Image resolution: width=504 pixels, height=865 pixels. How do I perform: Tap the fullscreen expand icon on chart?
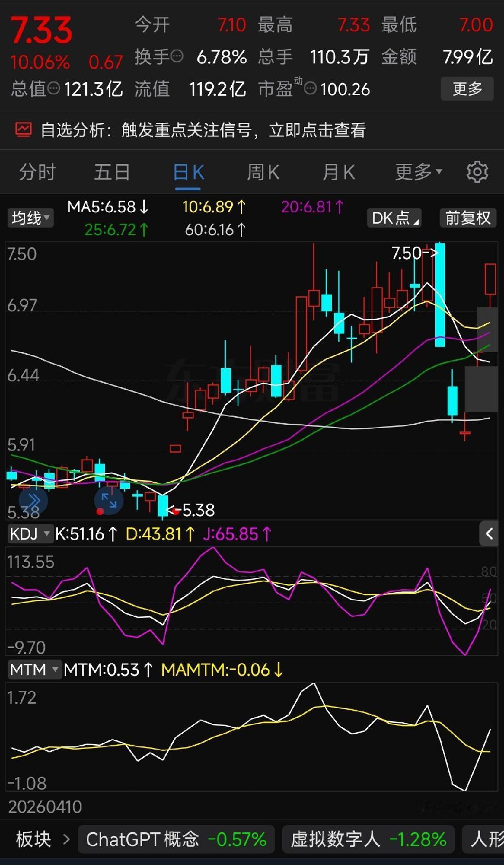pyautogui.click(x=109, y=500)
